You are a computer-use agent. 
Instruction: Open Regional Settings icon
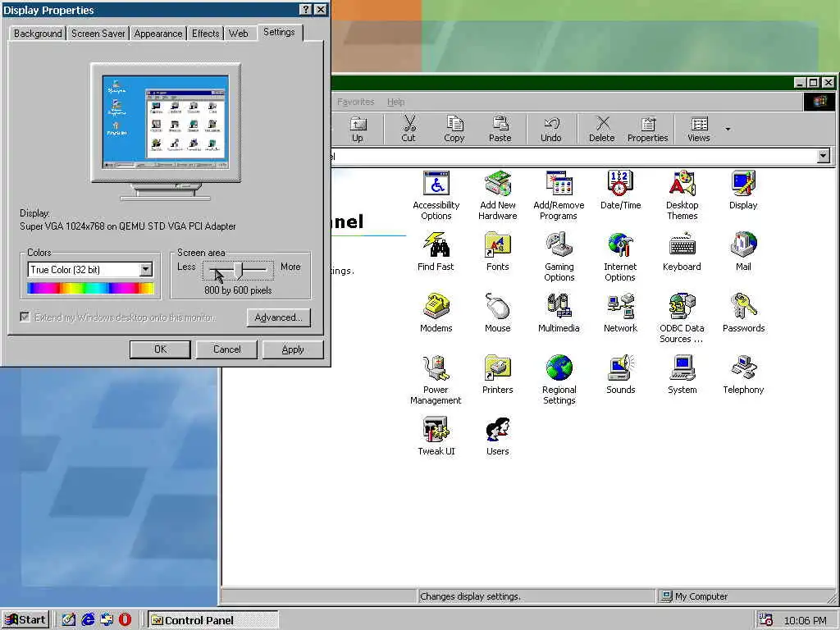(559, 380)
